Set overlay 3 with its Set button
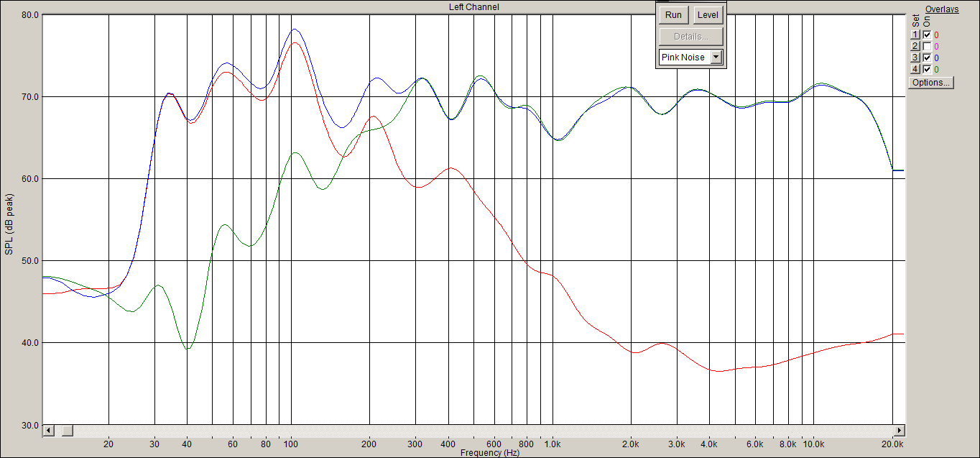 pyautogui.click(x=915, y=58)
